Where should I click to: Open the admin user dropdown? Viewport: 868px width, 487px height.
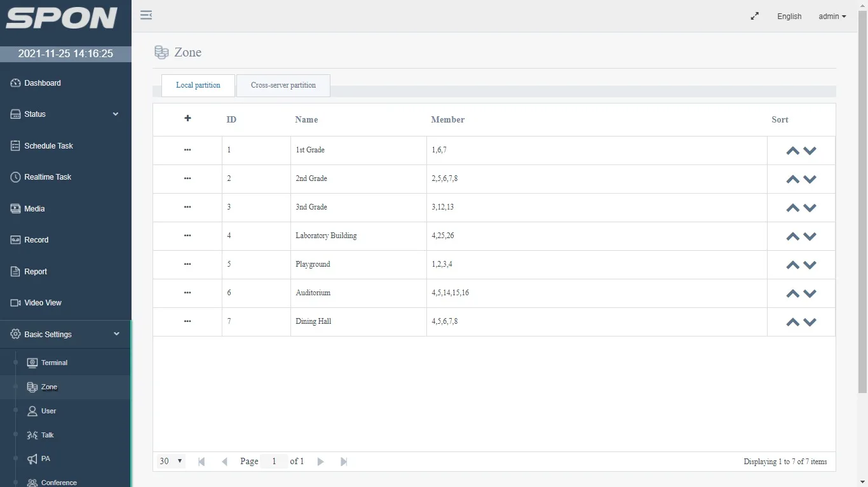point(832,17)
